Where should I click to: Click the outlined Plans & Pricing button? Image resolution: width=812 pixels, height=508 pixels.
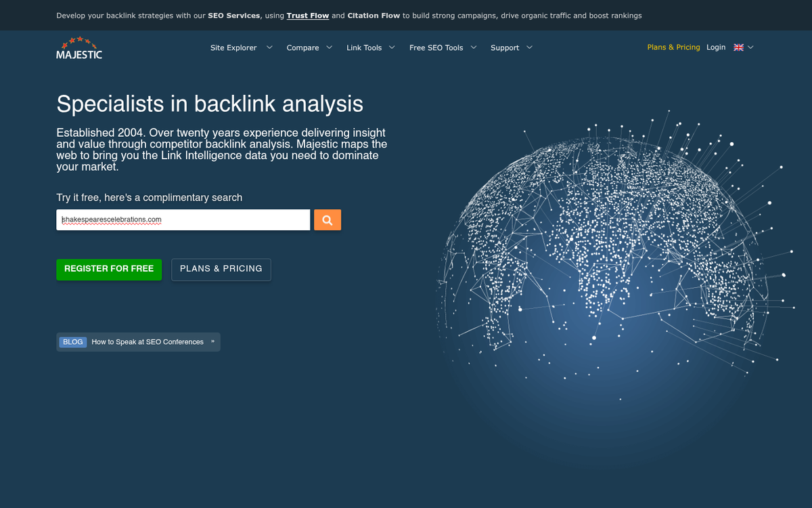tap(221, 269)
